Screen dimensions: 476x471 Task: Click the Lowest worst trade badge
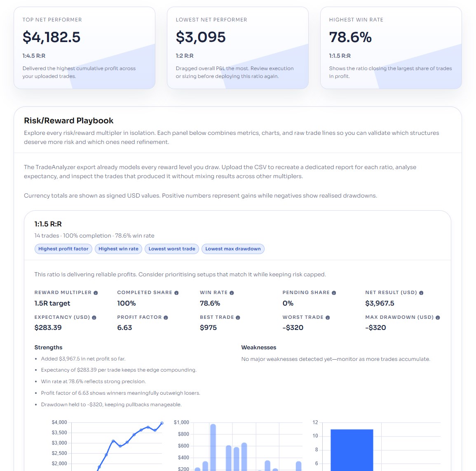(172, 249)
